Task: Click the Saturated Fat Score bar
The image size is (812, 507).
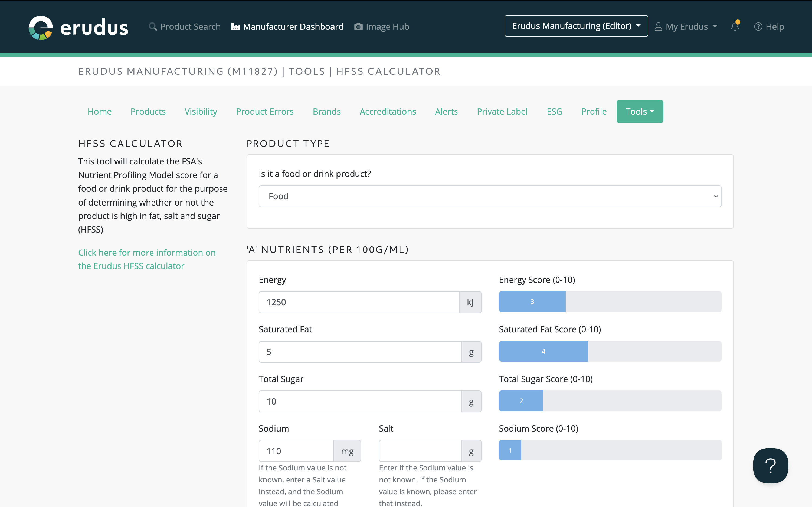Action: point(610,351)
